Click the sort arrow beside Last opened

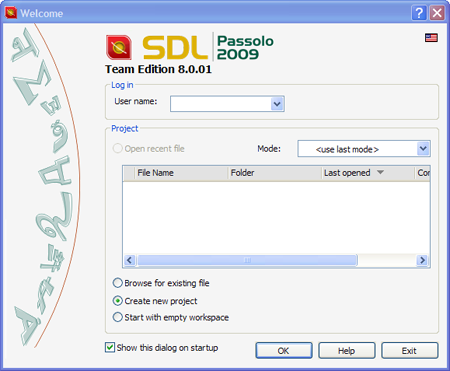tap(380, 172)
